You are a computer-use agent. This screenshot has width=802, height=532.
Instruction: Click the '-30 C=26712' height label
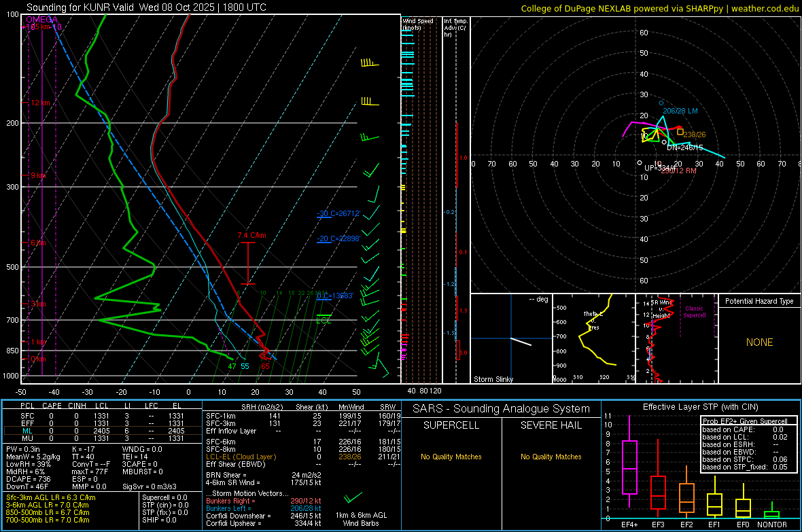click(338, 213)
